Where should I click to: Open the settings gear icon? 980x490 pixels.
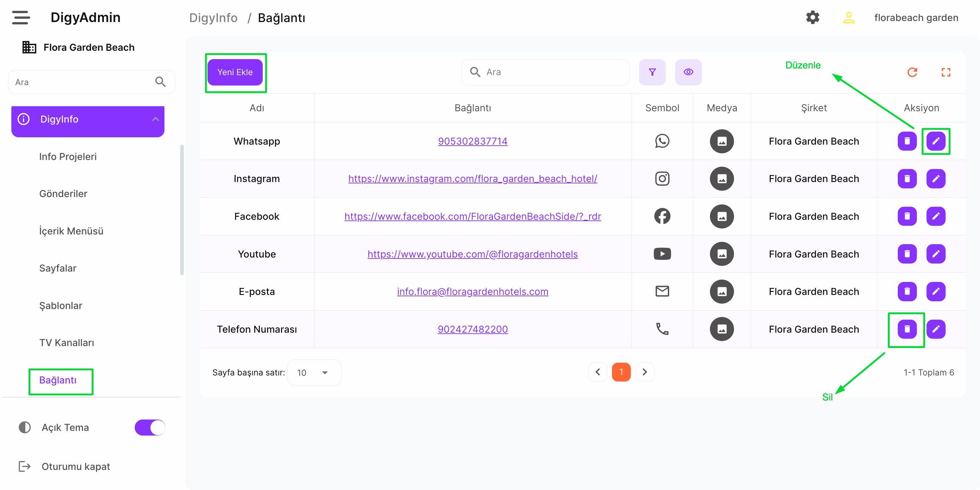[x=812, y=17]
